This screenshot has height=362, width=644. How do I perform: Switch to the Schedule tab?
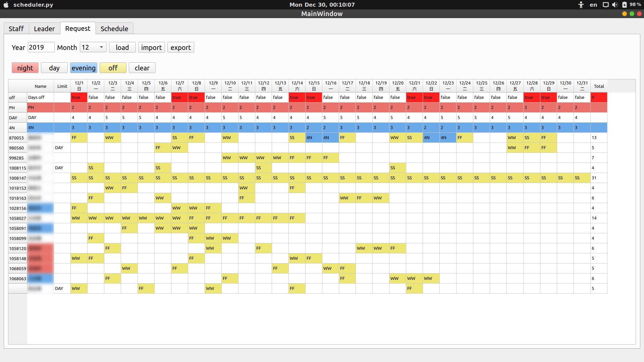[x=114, y=28]
